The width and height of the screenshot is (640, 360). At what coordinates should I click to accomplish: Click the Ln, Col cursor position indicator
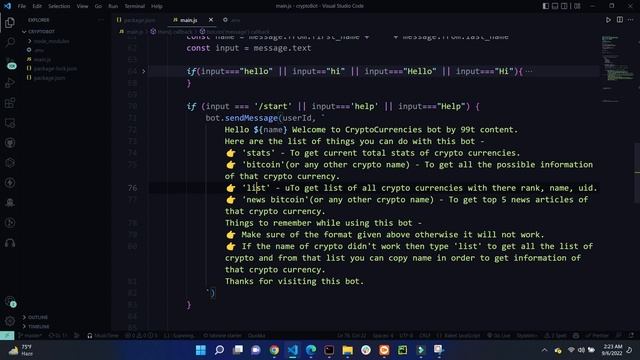click(351, 336)
